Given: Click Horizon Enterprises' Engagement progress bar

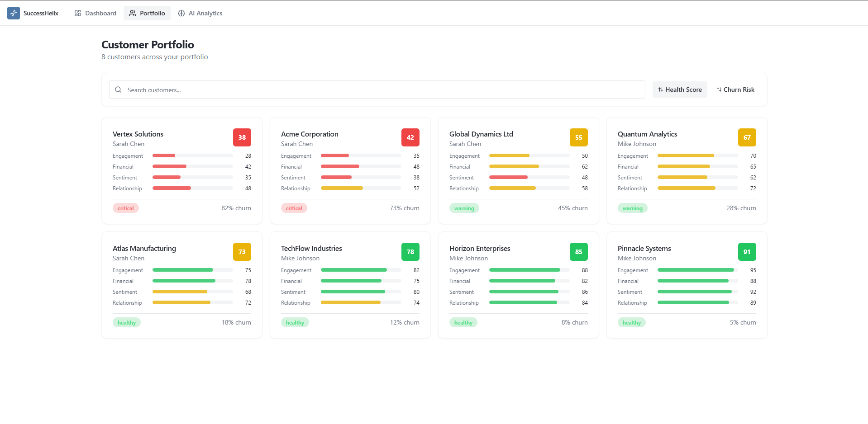Looking at the screenshot, I should tap(529, 270).
